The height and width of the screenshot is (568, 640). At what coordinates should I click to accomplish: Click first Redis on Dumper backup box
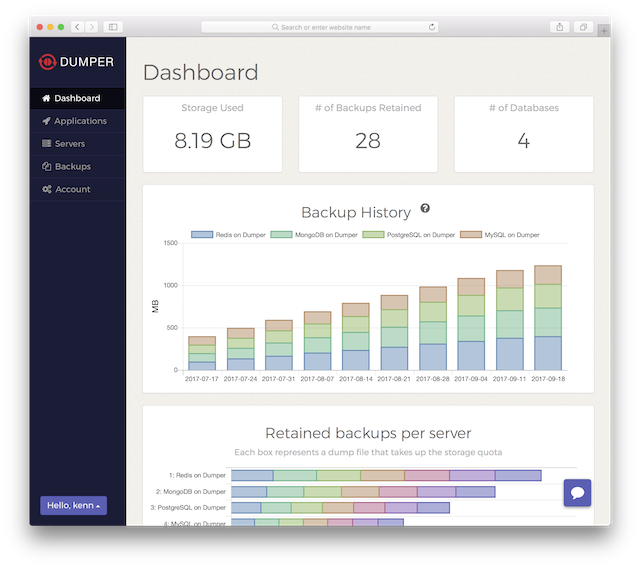click(x=252, y=475)
